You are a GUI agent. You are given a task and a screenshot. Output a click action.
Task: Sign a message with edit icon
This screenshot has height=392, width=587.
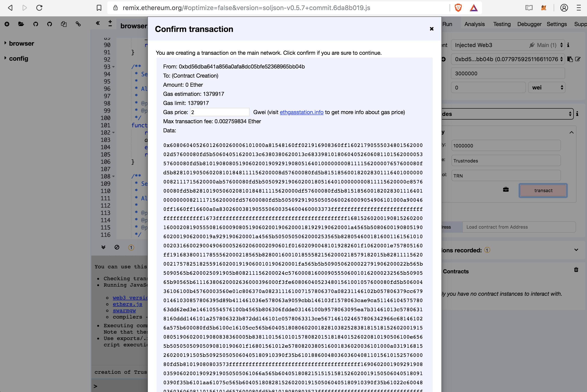pos(578,59)
